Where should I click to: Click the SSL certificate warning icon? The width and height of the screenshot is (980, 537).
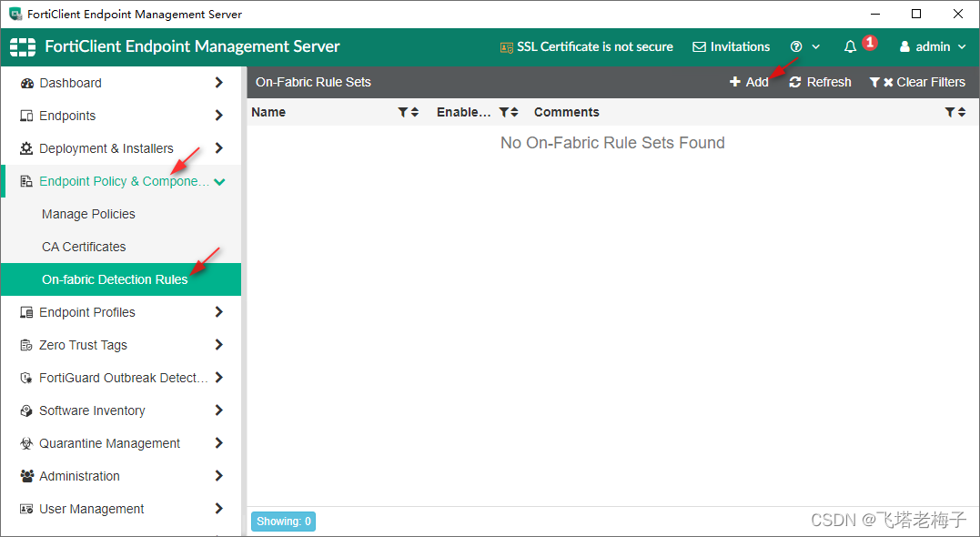click(507, 47)
